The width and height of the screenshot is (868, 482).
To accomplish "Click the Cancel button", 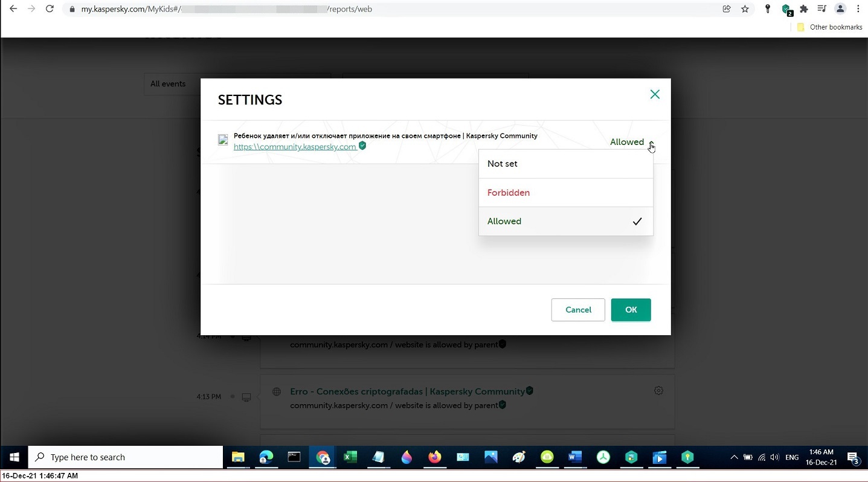I will pyautogui.click(x=578, y=310).
